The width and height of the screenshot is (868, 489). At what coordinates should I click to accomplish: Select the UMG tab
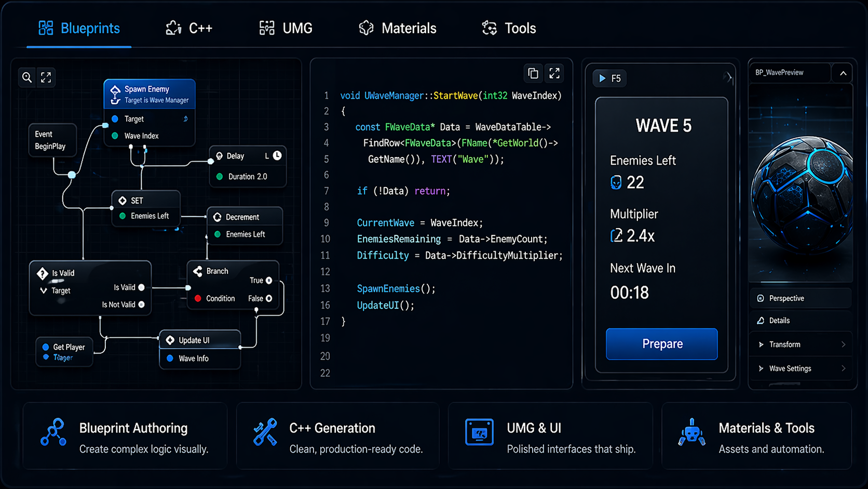pos(286,28)
